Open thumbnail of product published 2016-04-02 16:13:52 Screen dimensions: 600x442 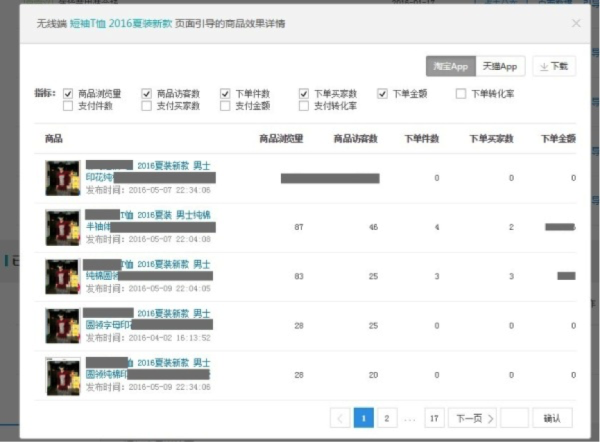(63, 326)
